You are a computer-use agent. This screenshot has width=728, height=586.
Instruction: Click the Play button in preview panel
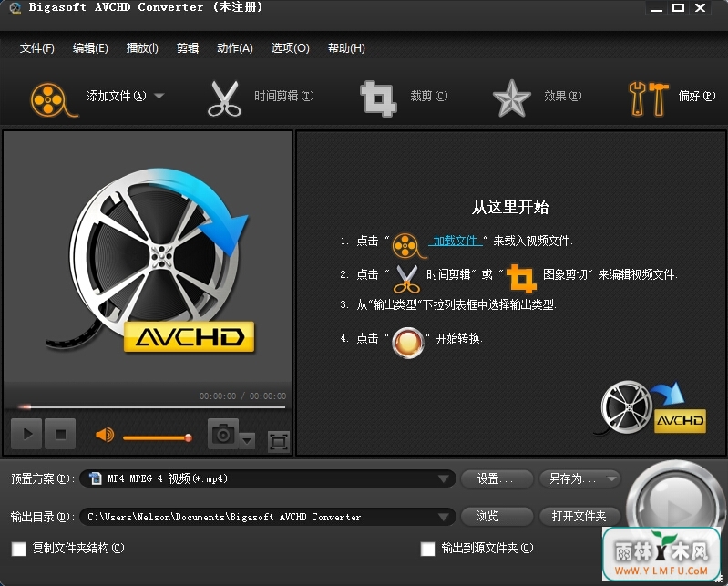pyautogui.click(x=26, y=434)
